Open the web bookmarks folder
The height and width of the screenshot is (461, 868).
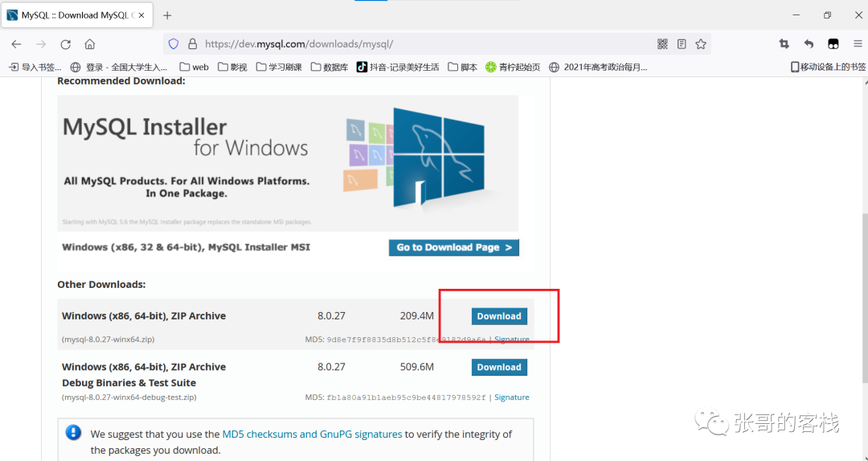(x=194, y=67)
